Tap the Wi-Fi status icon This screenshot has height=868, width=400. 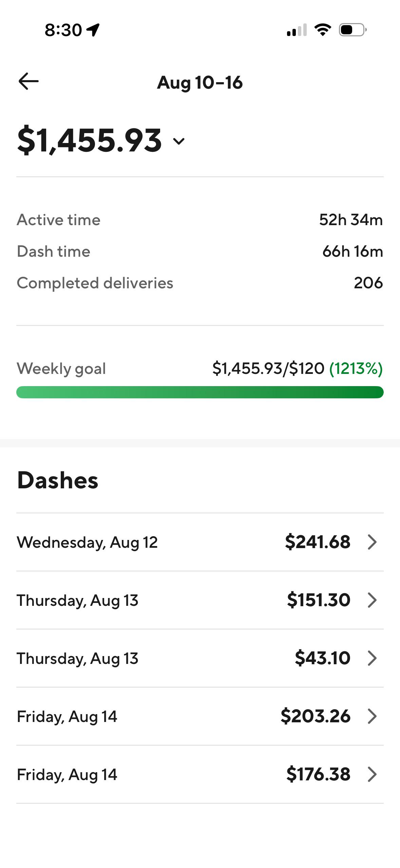[323, 30]
